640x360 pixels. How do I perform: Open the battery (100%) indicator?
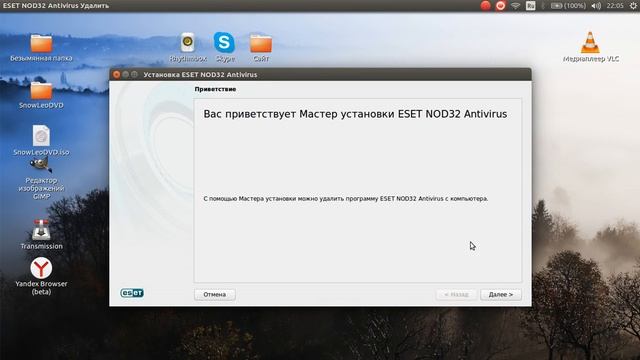coord(568,6)
